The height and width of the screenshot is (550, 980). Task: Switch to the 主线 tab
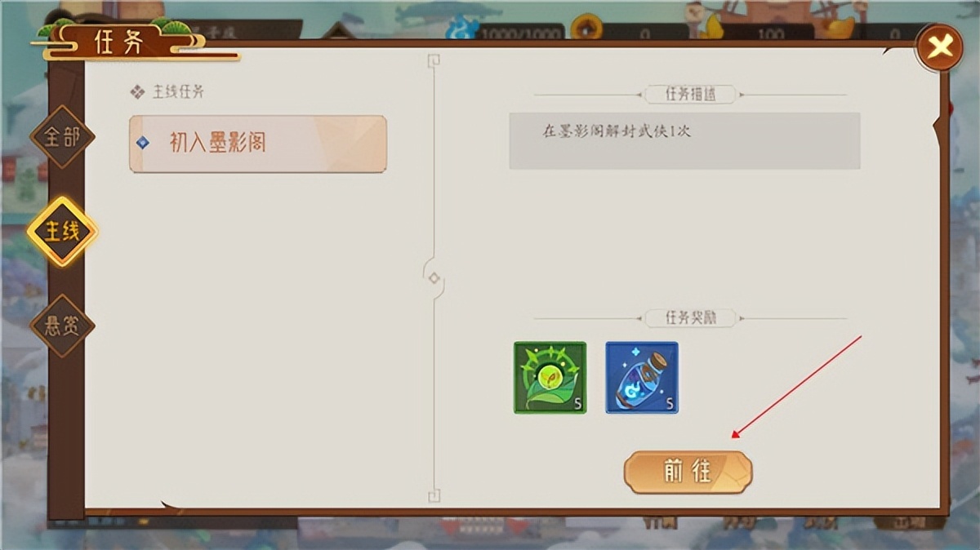point(62,232)
